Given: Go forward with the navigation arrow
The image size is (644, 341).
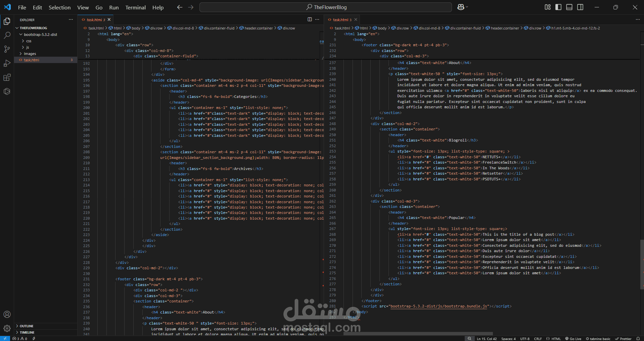Looking at the screenshot, I should tap(191, 7).
